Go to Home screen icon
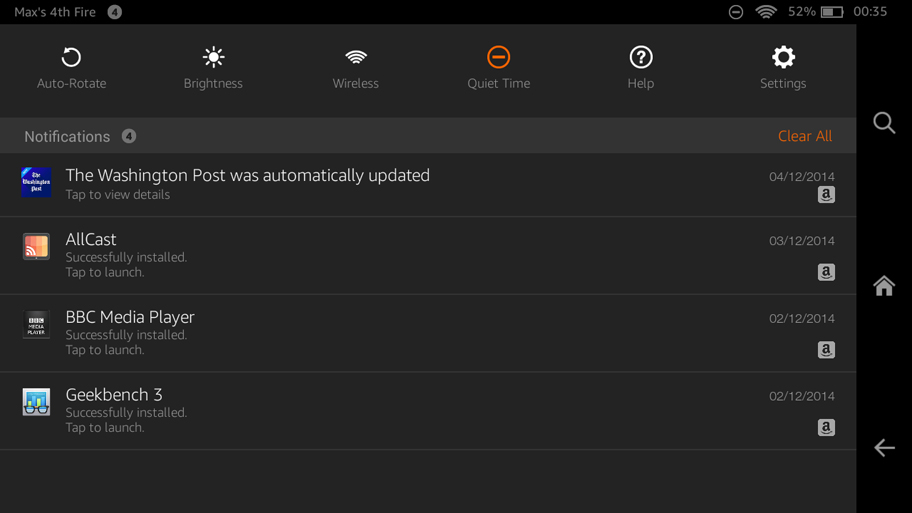This screenshot has width=912, height=513. (x=884, y=286)
